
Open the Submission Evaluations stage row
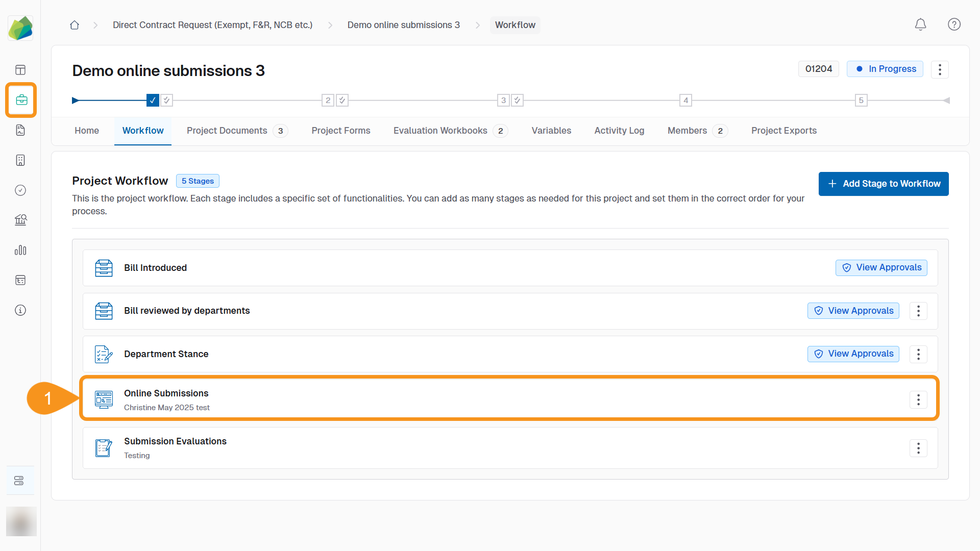point(175,442)
